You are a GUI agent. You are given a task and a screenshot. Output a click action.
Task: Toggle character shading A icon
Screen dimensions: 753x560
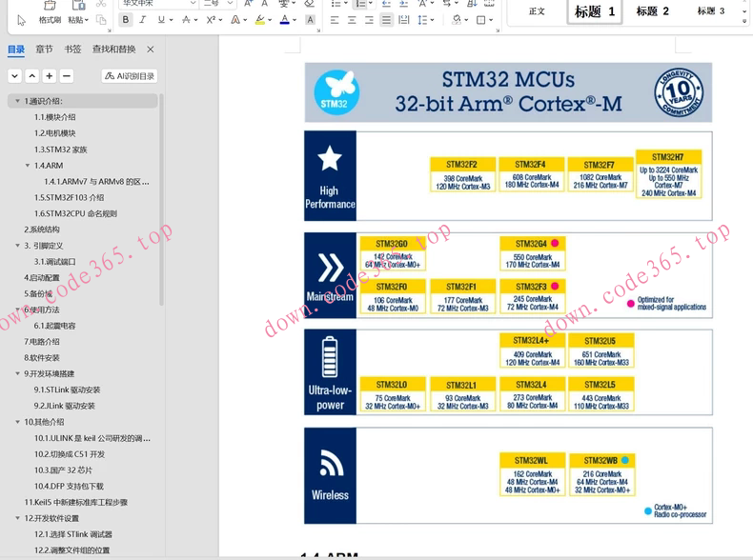[x=310, y=20]
